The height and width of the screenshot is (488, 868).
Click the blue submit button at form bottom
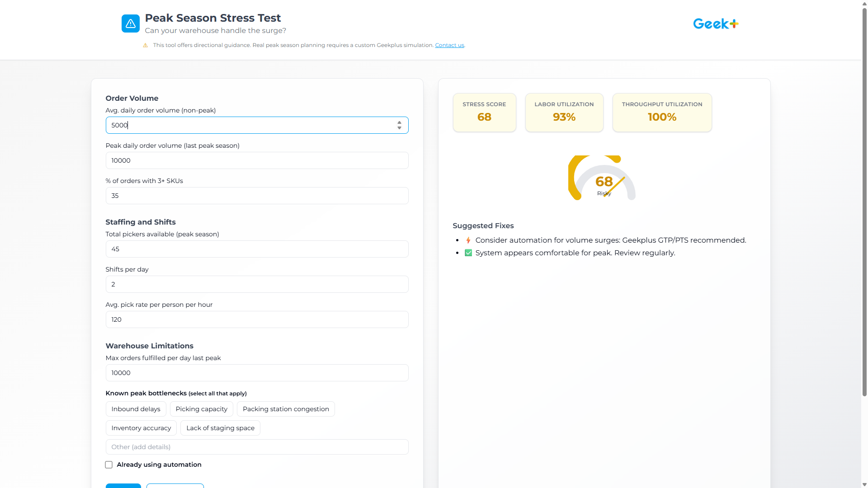pos(123,486)
